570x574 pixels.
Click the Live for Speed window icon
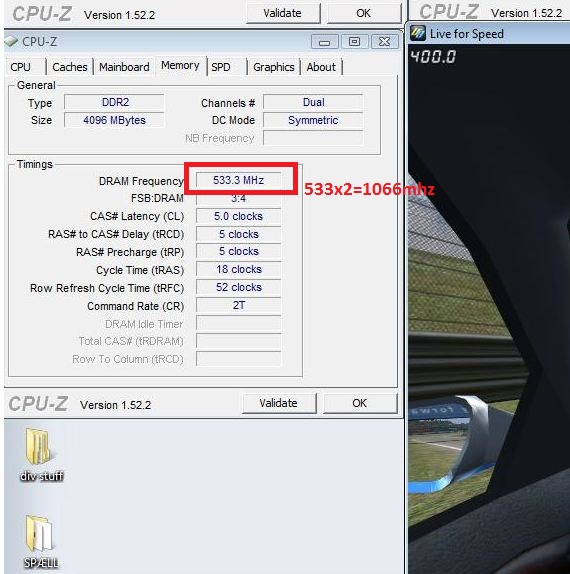[x=418, y=33]
